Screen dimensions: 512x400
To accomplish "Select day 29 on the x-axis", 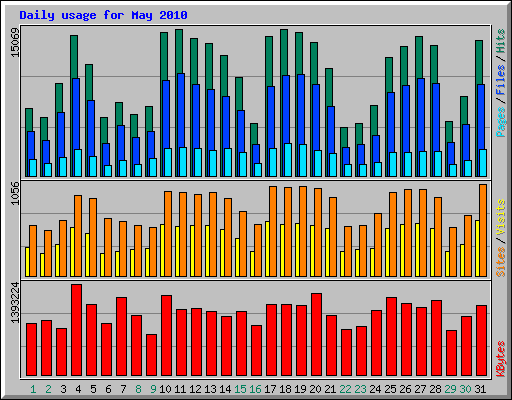I will 450,389.
